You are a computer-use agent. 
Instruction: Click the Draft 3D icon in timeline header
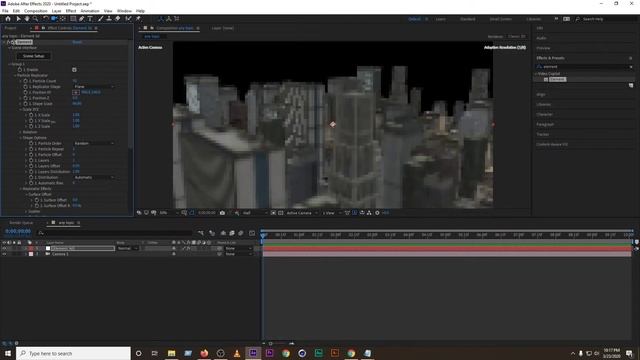point(212,233)
